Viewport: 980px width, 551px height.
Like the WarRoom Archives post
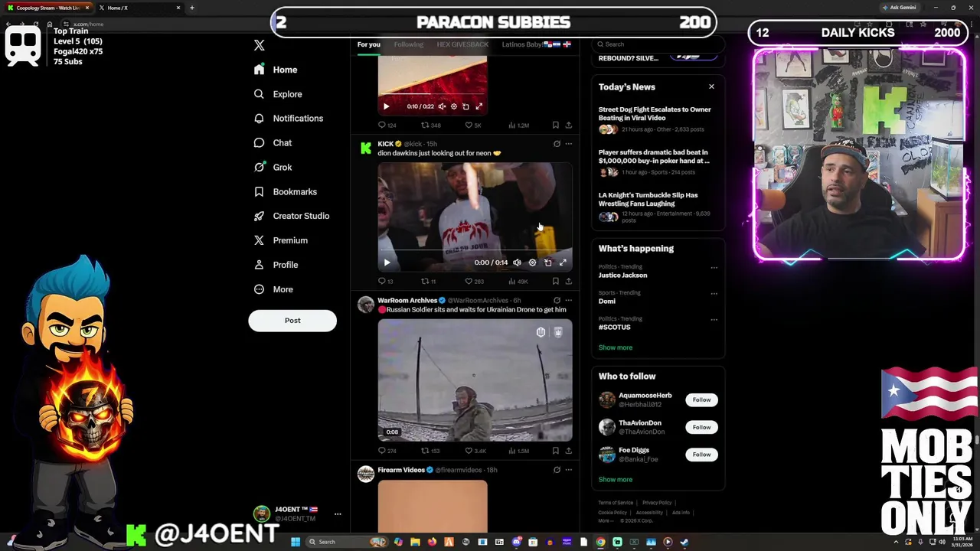pos(475,451)
